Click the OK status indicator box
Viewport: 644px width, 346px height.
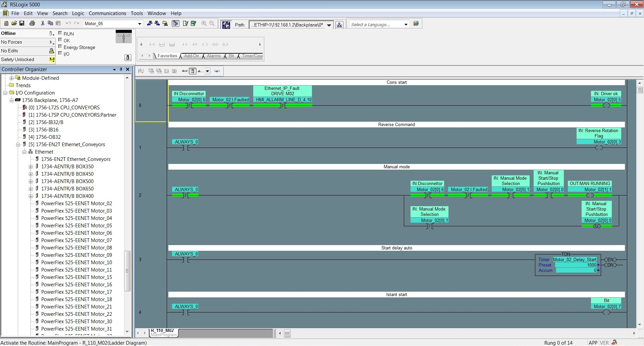[60, 40]
